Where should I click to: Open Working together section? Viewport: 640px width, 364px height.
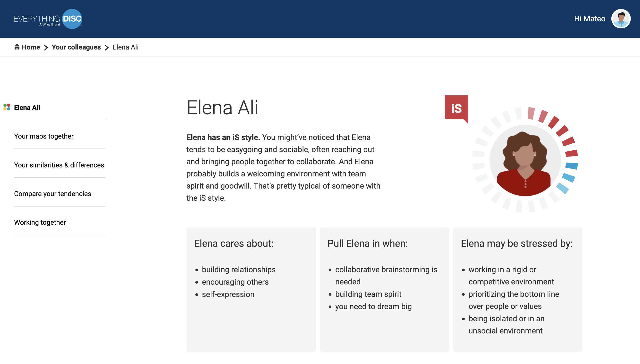coord(40,222)
